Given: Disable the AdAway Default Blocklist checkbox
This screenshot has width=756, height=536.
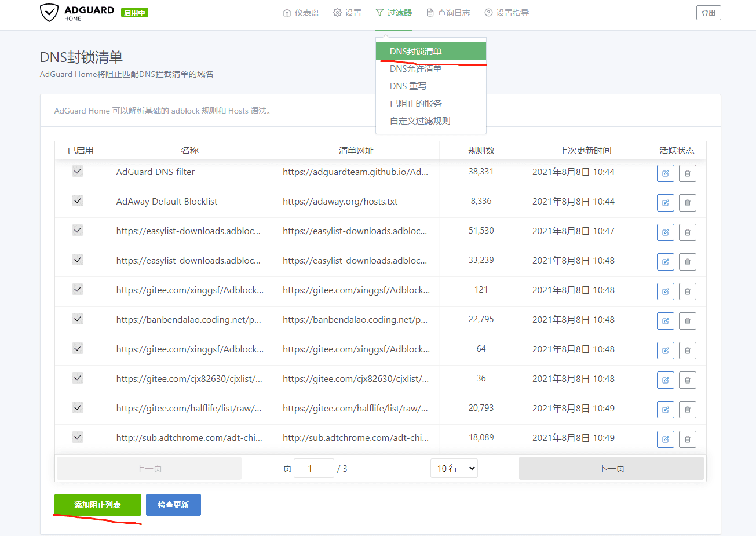Looking at the screenshot, I should point(78,200).
